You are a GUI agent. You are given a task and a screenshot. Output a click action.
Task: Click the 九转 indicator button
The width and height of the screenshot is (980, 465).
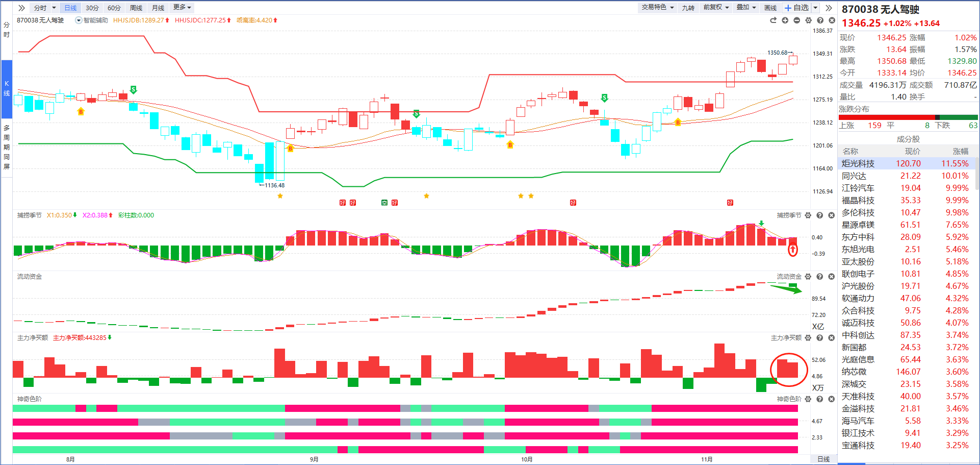pyautogui.click(x=688, y=8)
